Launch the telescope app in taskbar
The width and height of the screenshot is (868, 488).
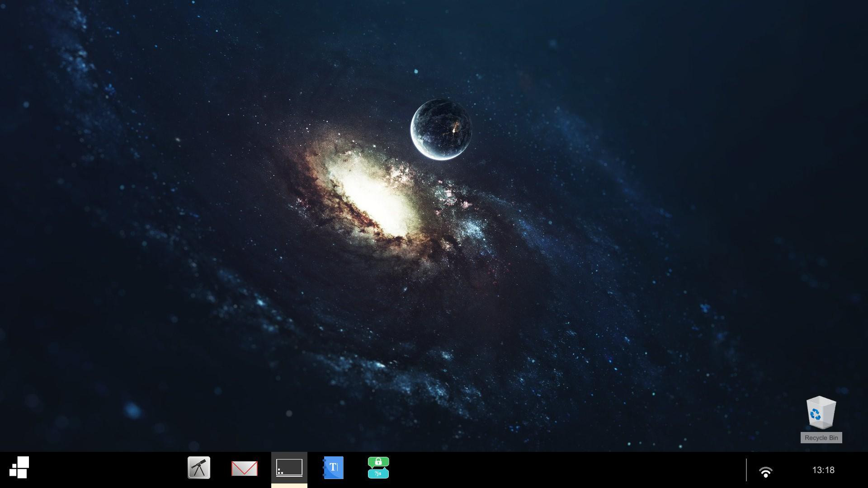tap(199, 468)
